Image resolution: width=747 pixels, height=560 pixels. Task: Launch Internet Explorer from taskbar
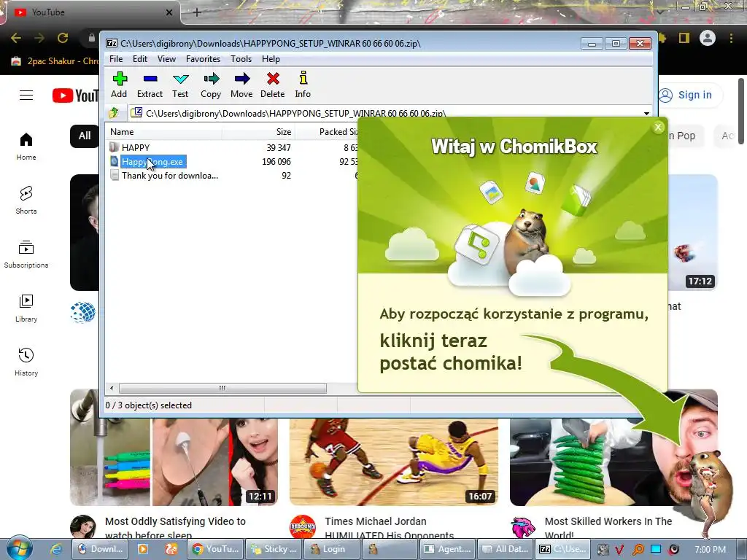click(x=56, y=549)
